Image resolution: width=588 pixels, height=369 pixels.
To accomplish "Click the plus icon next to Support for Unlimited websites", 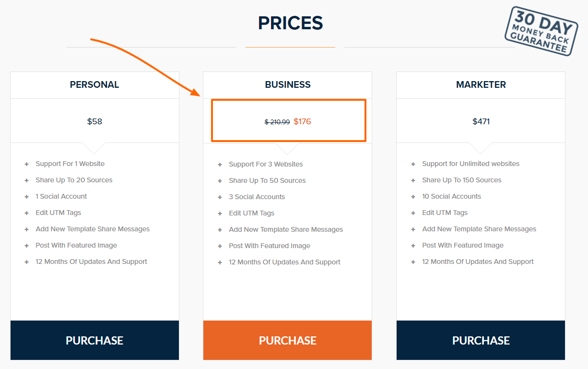I will click(x=413, y=164).
